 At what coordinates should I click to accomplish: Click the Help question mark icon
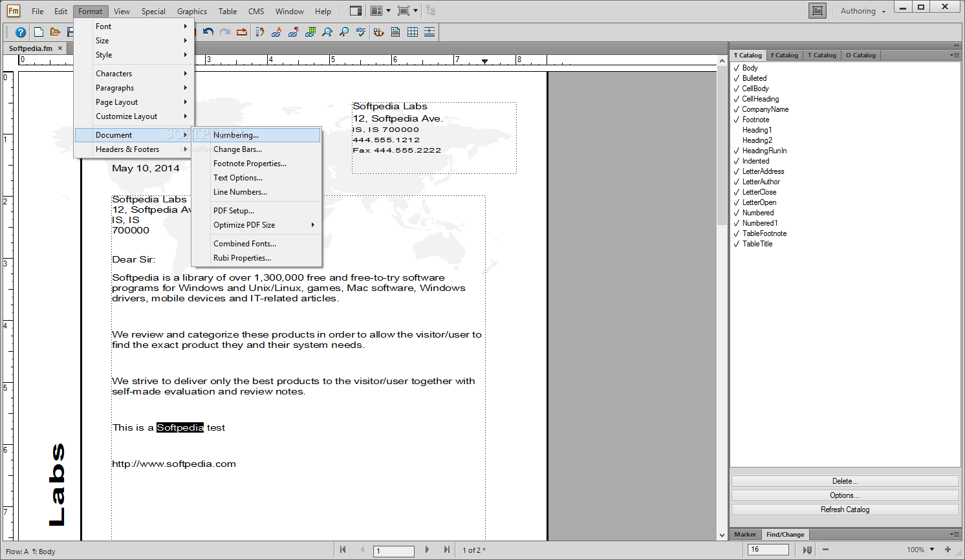point(21,32)
